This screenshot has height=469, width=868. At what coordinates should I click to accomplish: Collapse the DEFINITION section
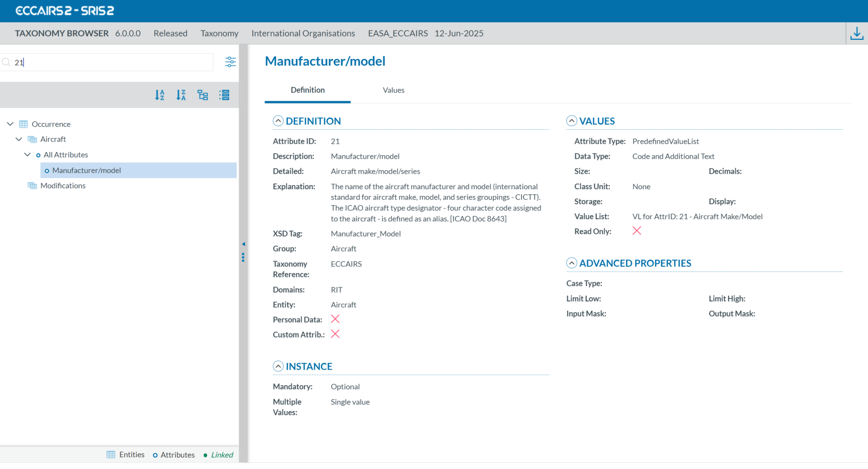(x=278, y=121)
